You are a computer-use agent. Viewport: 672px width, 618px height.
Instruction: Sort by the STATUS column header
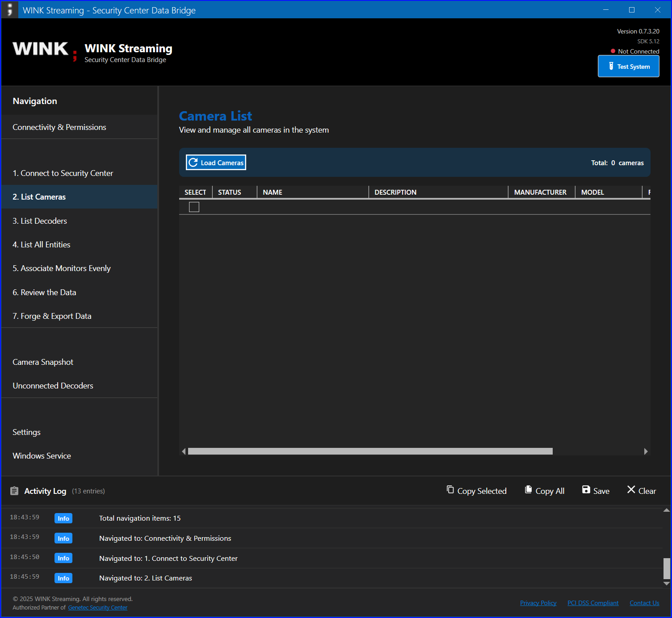pyautogui.click(x=235, y=192)
